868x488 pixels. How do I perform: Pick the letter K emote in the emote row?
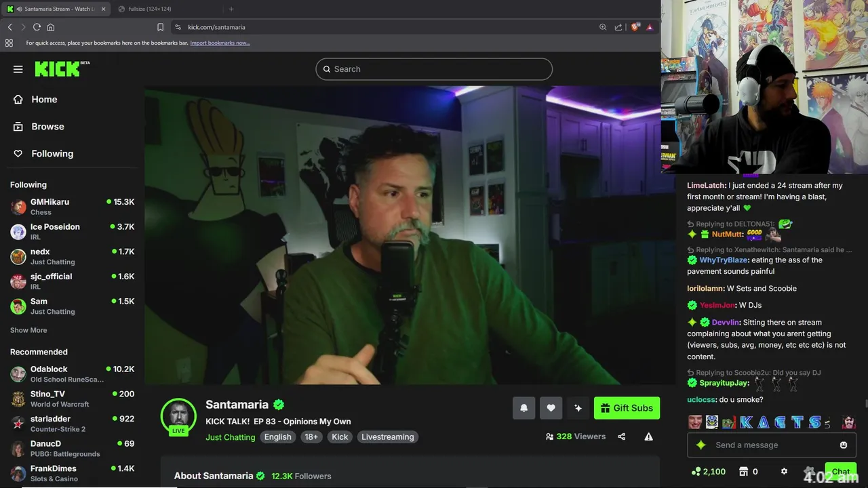click(x=747, y=422)
